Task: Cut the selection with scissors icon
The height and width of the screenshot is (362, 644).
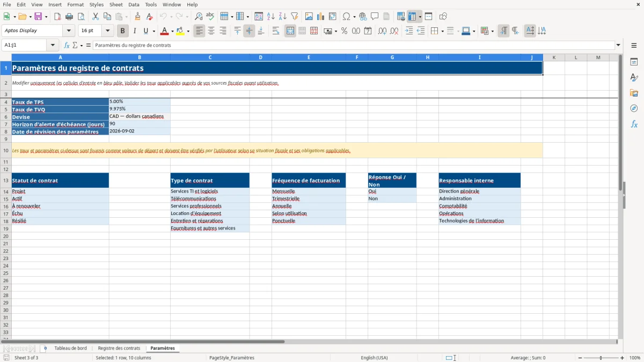Action: coord(96,17)
